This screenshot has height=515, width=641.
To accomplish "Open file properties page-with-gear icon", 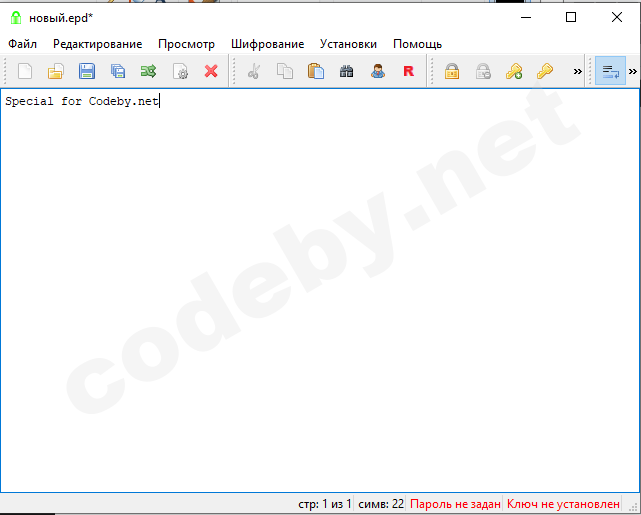I will pos(180,72).
